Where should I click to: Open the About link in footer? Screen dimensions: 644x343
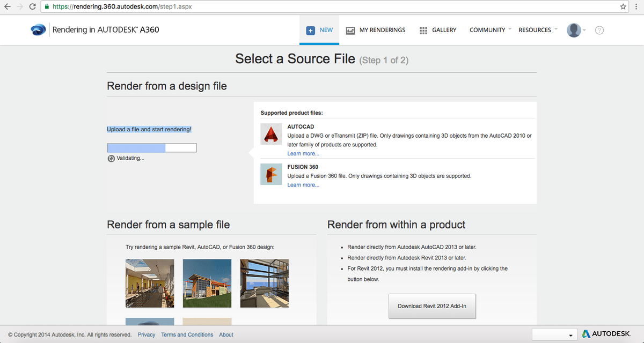(x=226, y=334)
